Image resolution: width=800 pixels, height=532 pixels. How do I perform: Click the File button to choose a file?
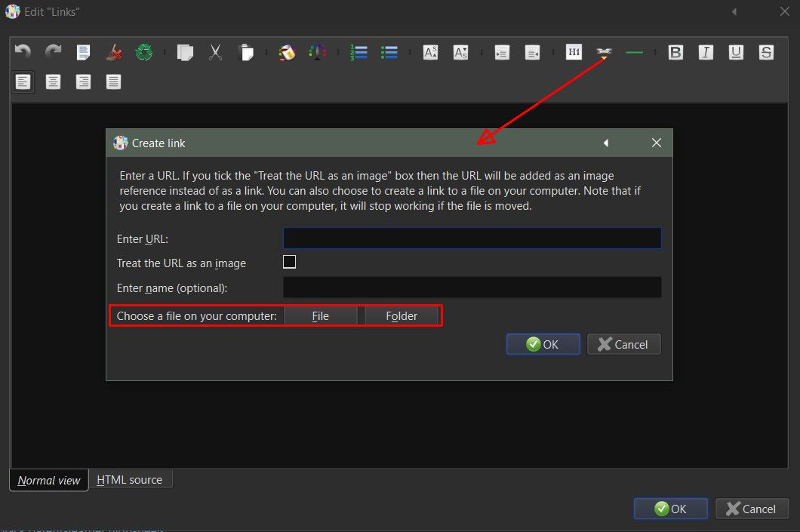321,316
